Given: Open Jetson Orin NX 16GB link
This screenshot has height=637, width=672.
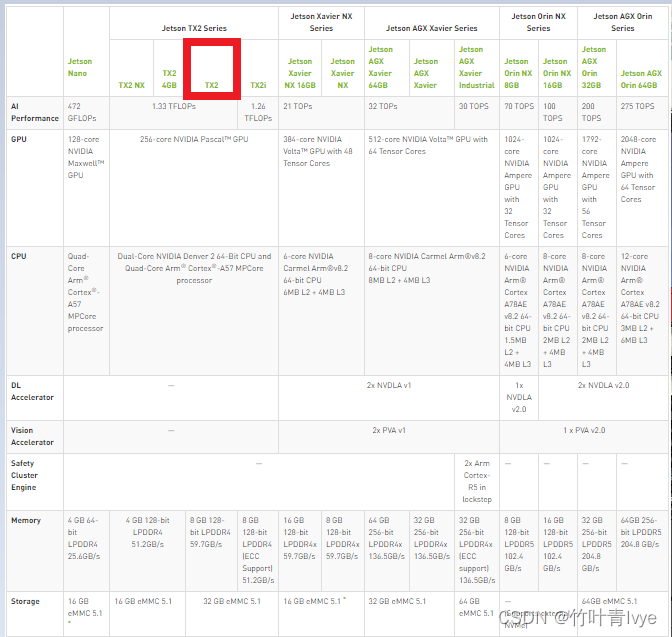Looking at the screenshot, I should tap(557, 73).
